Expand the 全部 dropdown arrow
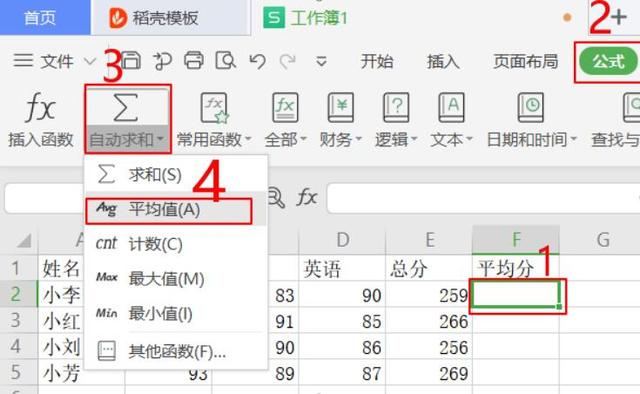This screenshot has height=394, width=640. [x=303, y=140]
